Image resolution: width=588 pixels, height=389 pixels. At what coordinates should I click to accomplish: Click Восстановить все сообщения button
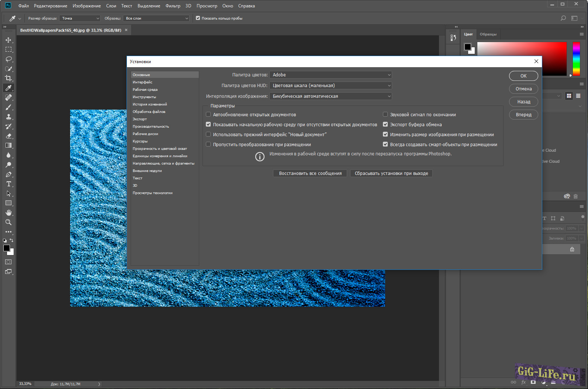click(x=310, y=173)
